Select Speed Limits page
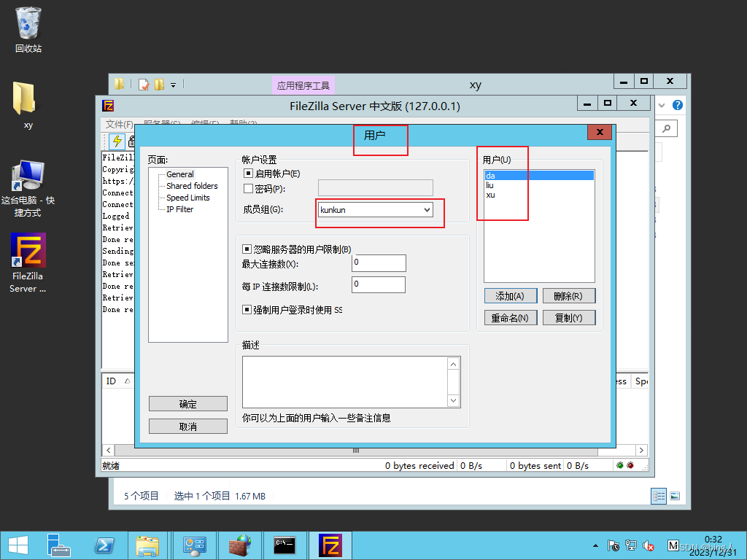The height and width of the screenshot is (560, 747). pyautogui.click(x=188, y=198)
